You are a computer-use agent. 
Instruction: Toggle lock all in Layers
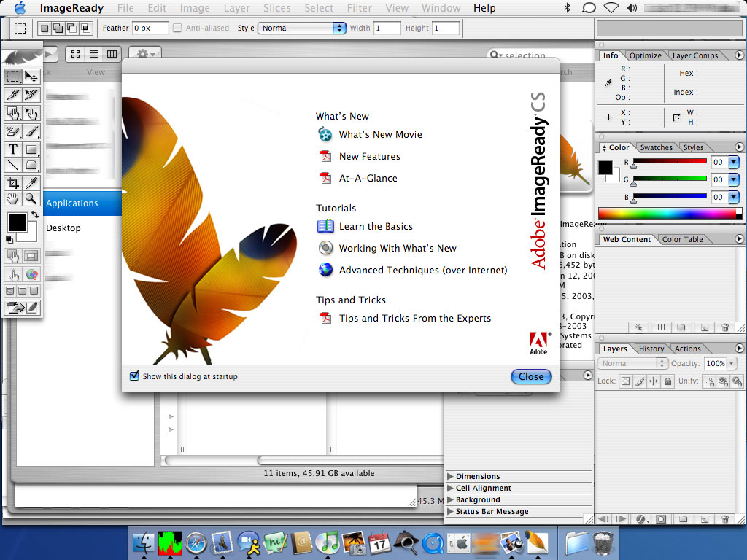(667, 381)
